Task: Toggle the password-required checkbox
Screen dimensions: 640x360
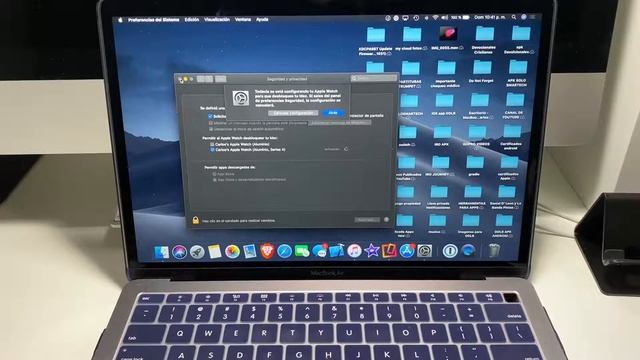Action: 210,116
